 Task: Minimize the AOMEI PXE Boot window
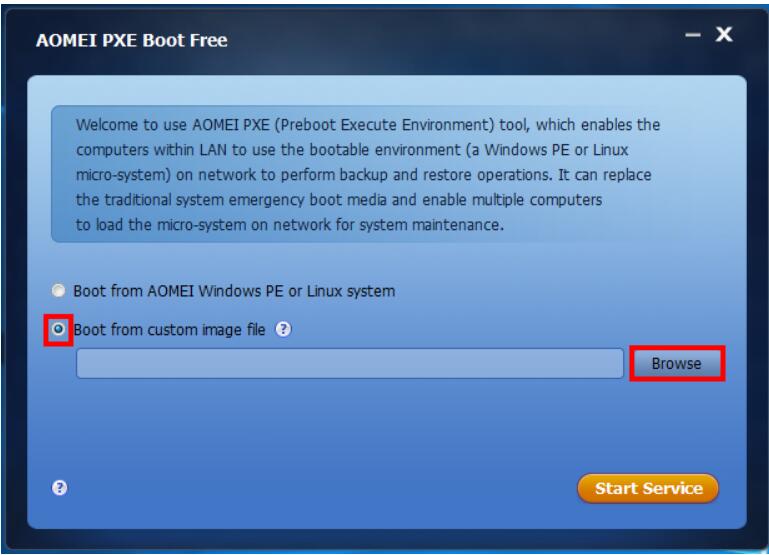693,35
